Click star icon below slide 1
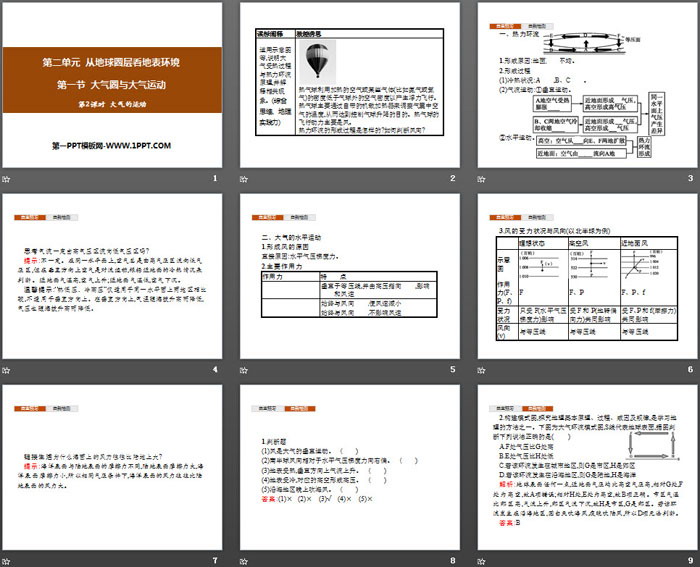Image resolution: width=700 pixels, height=567 pixels. pos(6,179)
